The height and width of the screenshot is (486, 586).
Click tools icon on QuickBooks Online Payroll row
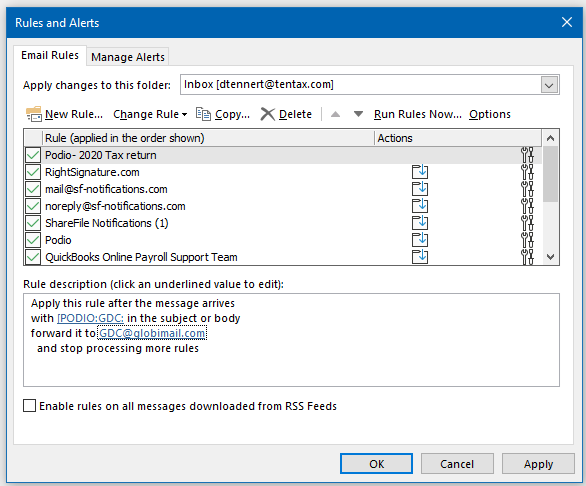pyautogui.click(x=527, y=257)
